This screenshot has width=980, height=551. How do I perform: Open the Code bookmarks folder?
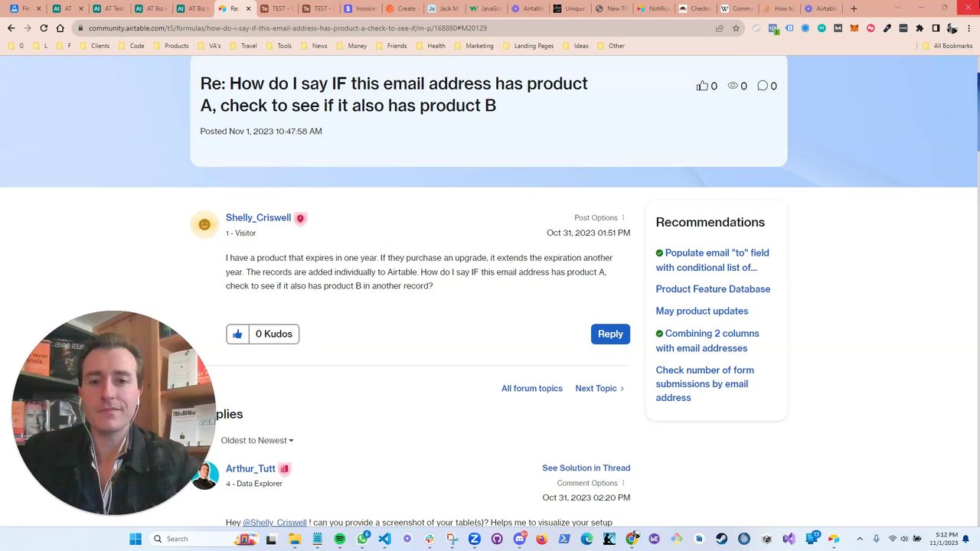click(131, 46)
